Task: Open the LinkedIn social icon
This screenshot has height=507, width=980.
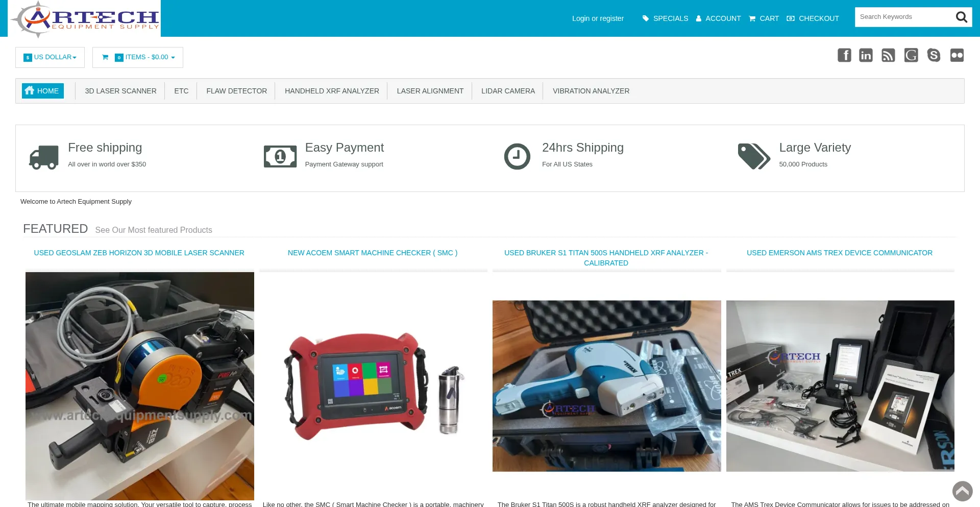Action: 866,55
